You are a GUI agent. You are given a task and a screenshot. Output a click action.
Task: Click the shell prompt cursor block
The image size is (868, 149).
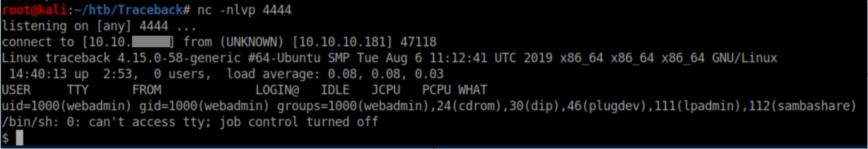[x=20, y=138]
